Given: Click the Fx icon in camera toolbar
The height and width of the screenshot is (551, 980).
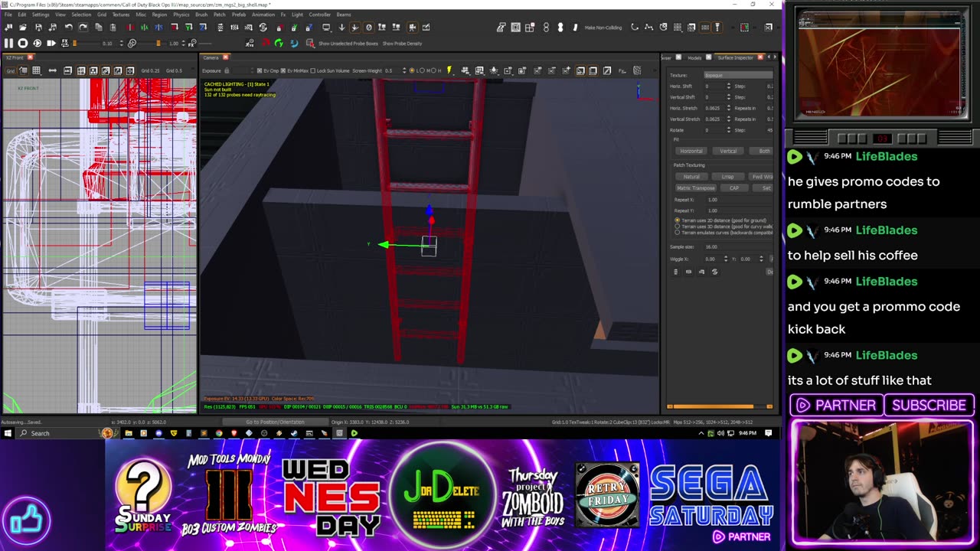Looking at the screenshot, I should click(622, 70).
